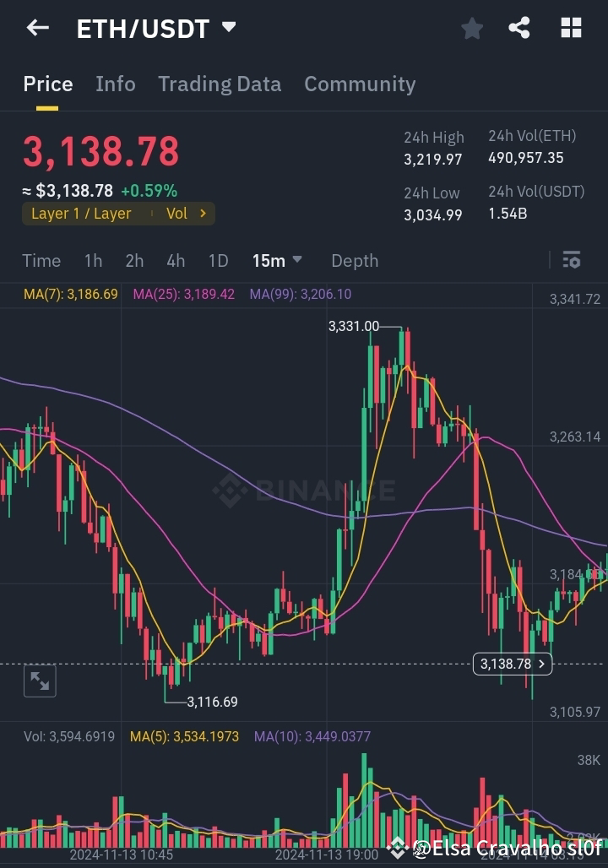Choose the 2h interval
This screenshot has width=608, height=868.
click(x=133, y=260)
